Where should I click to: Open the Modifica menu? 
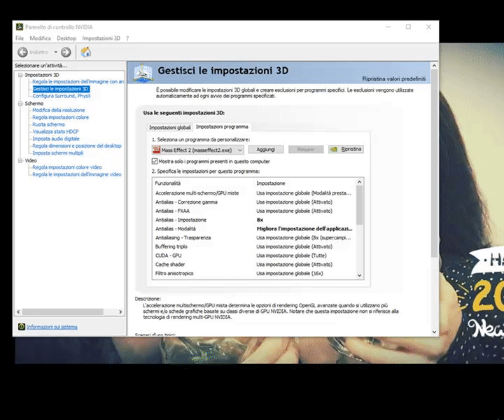(x=40, y=38)
